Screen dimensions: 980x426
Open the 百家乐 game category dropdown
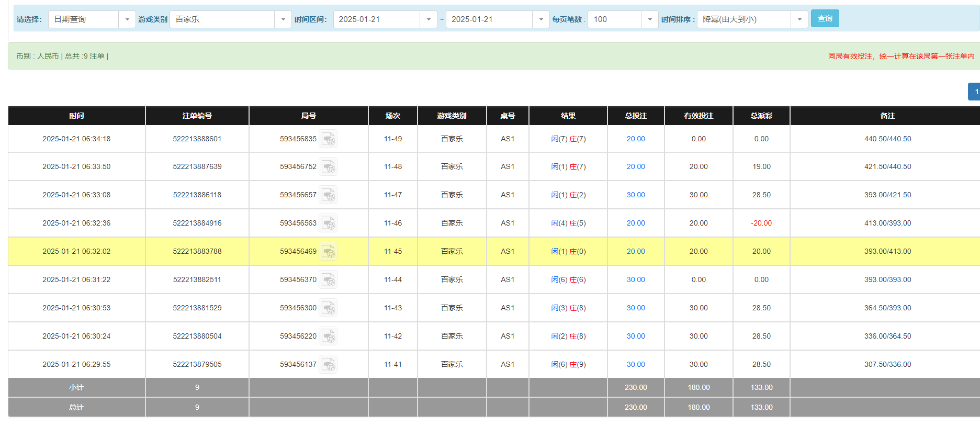coord(283,19)
